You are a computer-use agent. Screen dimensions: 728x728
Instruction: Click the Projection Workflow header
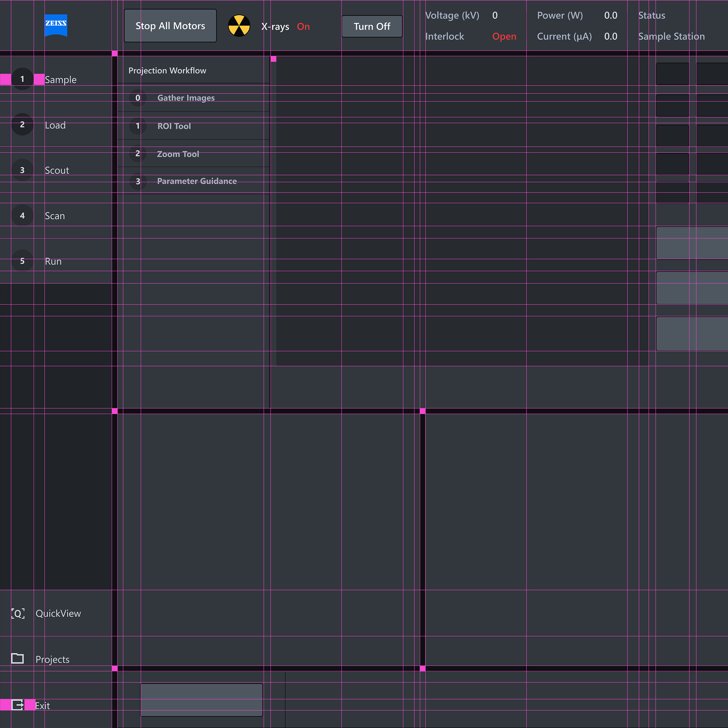(x=167, y=70)
